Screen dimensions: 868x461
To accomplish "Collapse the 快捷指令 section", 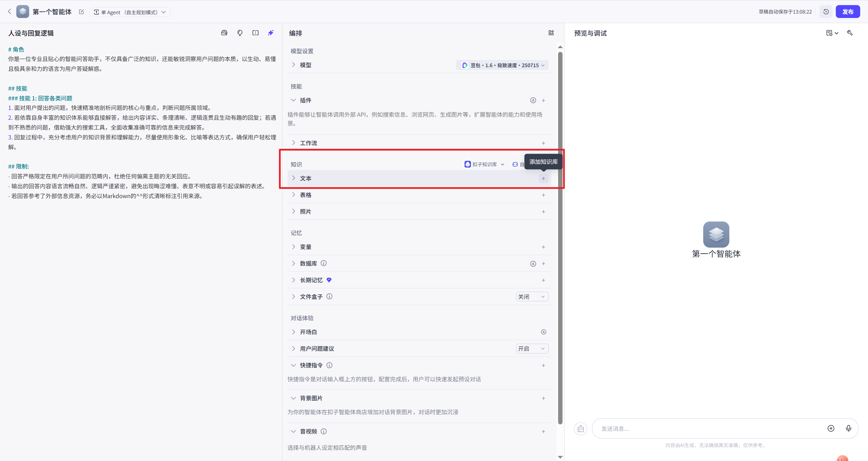I will pos(293,365).
